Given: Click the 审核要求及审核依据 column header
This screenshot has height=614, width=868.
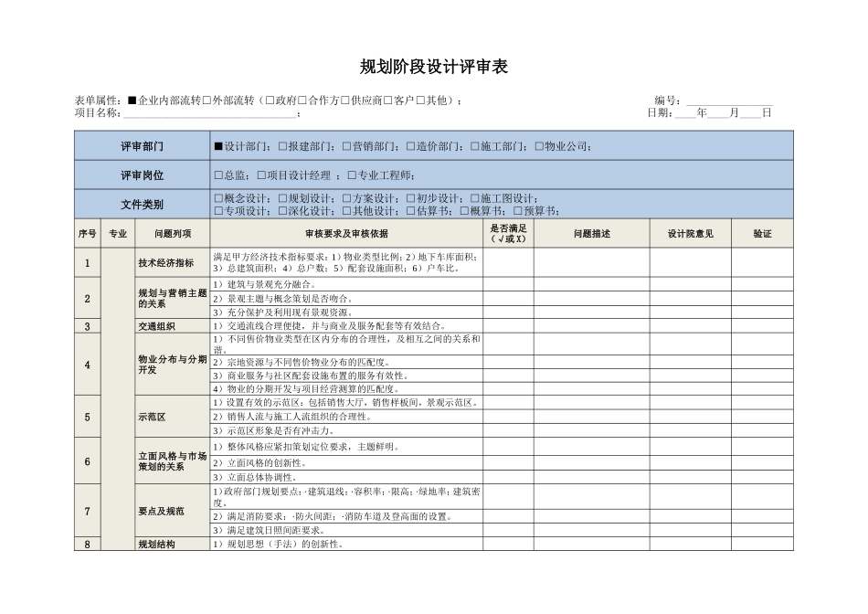Looking at the screenshot, I should click(x=346, y=234).
